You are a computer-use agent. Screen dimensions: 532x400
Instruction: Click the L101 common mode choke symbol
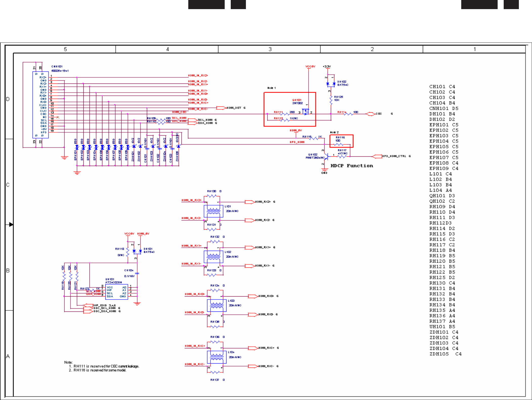click(x=214, y=211)
